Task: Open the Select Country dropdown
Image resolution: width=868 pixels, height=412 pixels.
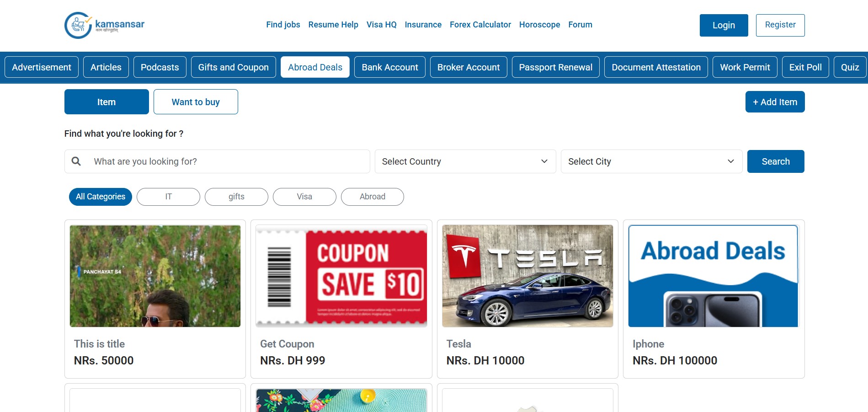Action: [x=465, y=161]
